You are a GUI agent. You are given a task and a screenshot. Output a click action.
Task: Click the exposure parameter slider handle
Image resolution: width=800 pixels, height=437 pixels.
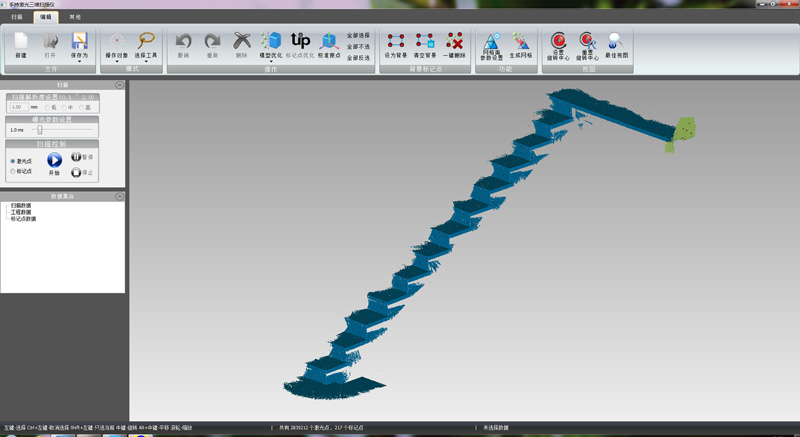[x=40, y=130]
